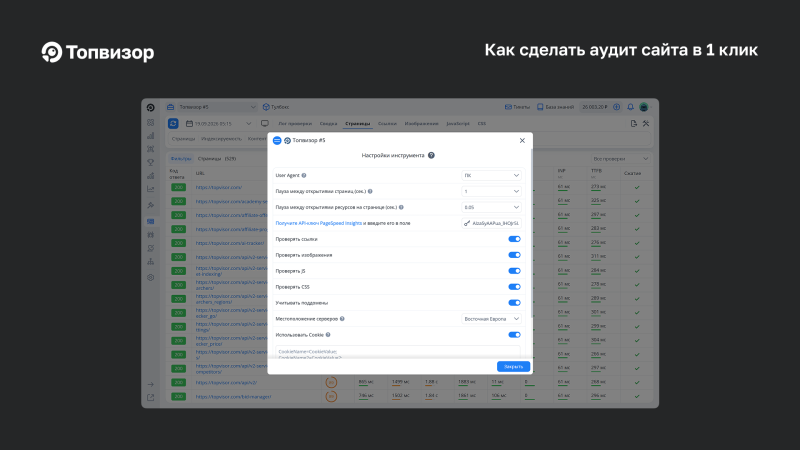Open the PageSpeed Insights API key link

click(x=318, y=223)
